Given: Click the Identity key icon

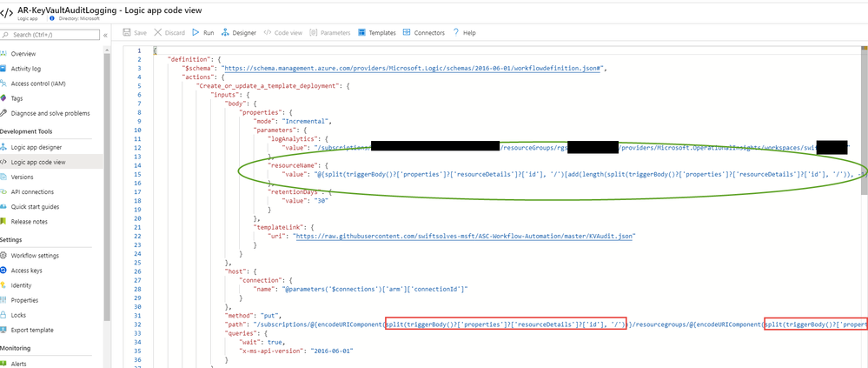Looking at the screenshot, I should coord(3,285).
